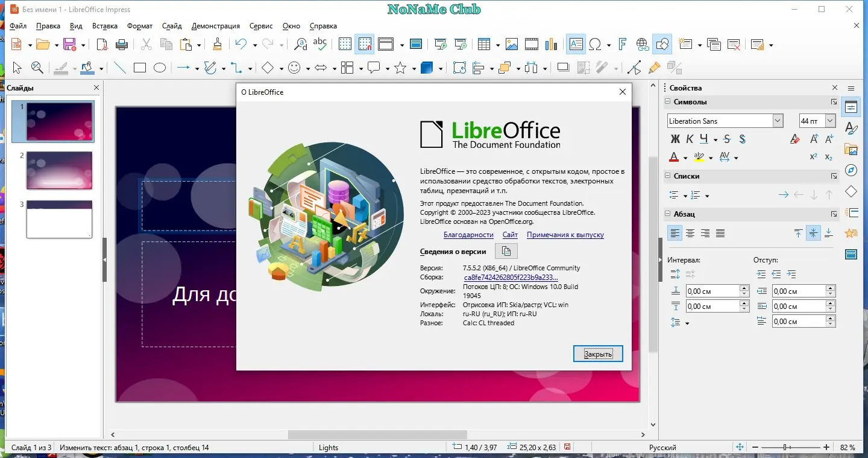Open the Правка menu

[x=48, y=26]
